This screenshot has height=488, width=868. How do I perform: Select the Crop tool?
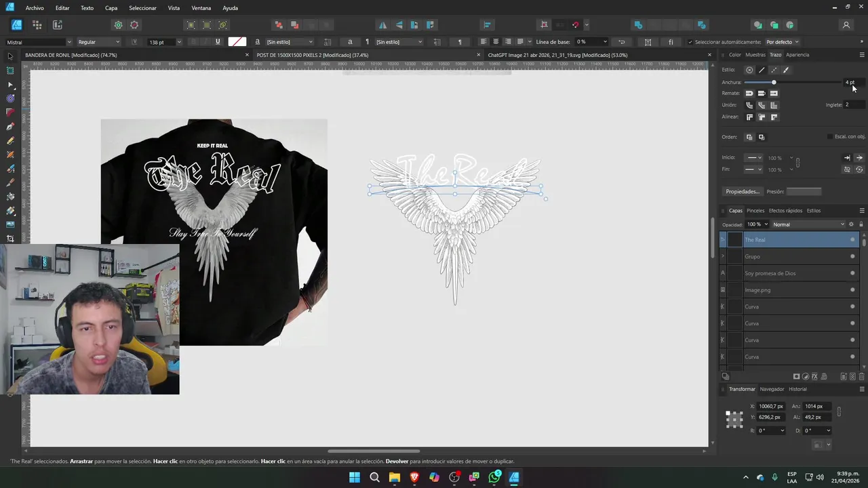10,239
